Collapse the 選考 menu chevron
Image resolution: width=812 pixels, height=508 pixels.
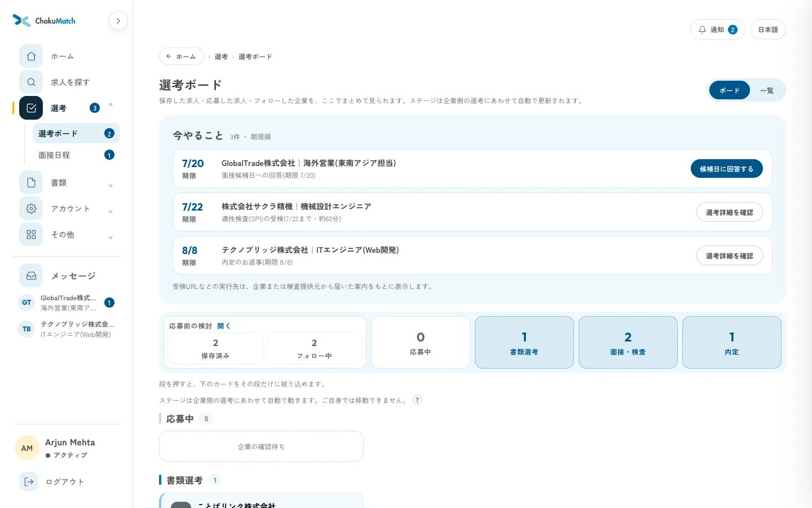(111, 105)
